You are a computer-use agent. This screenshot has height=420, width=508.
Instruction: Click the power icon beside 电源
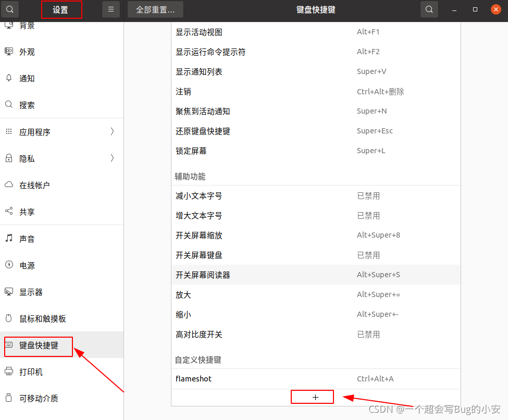[9, 265]
